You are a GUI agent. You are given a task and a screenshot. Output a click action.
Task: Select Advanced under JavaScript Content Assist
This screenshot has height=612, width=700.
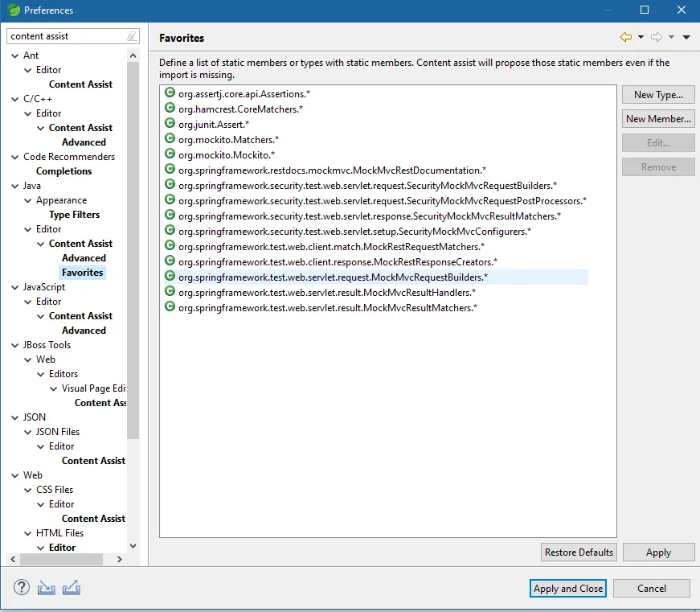[84, 331]
